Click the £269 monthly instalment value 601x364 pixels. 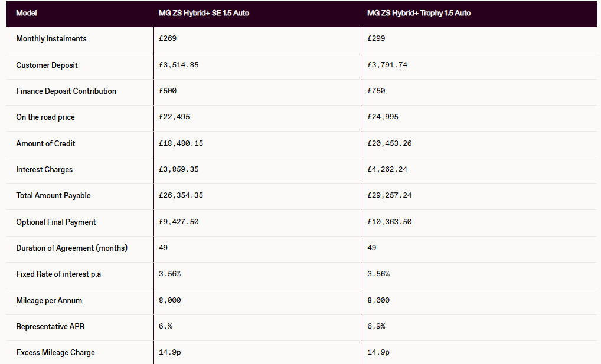(x=168, y=38)
